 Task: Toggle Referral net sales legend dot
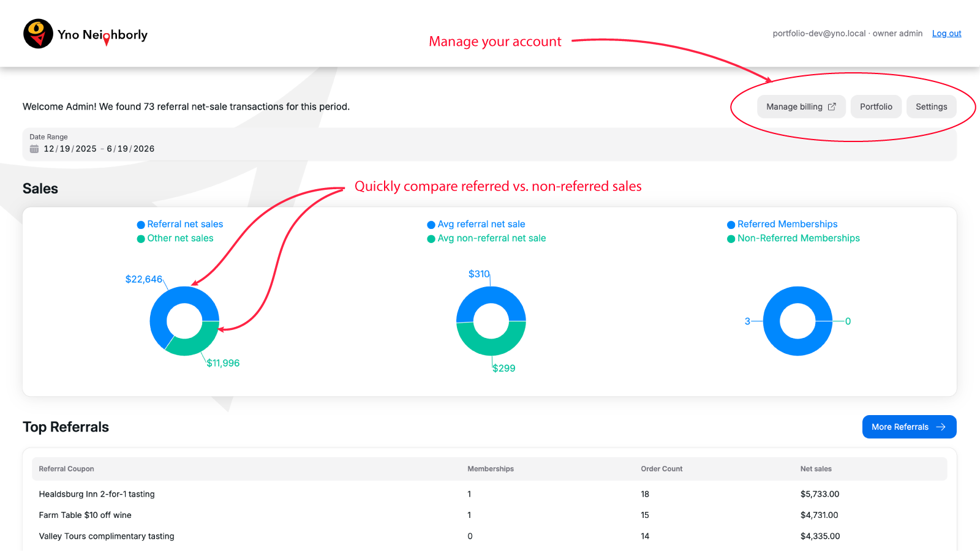(x=141, y=225)
